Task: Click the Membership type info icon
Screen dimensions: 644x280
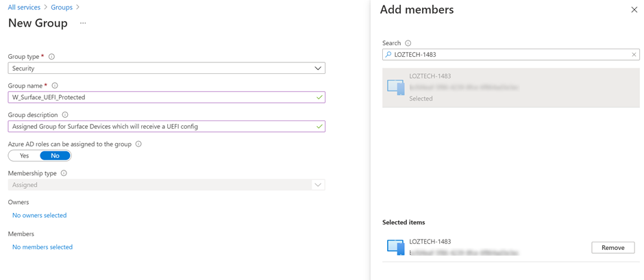Action: (x=64, y=173)
